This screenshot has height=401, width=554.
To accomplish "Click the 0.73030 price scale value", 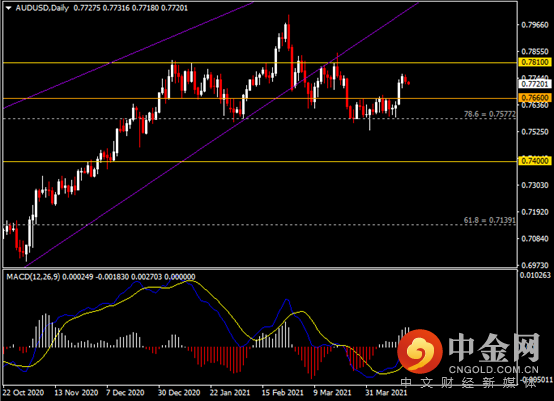I will 535,185.
